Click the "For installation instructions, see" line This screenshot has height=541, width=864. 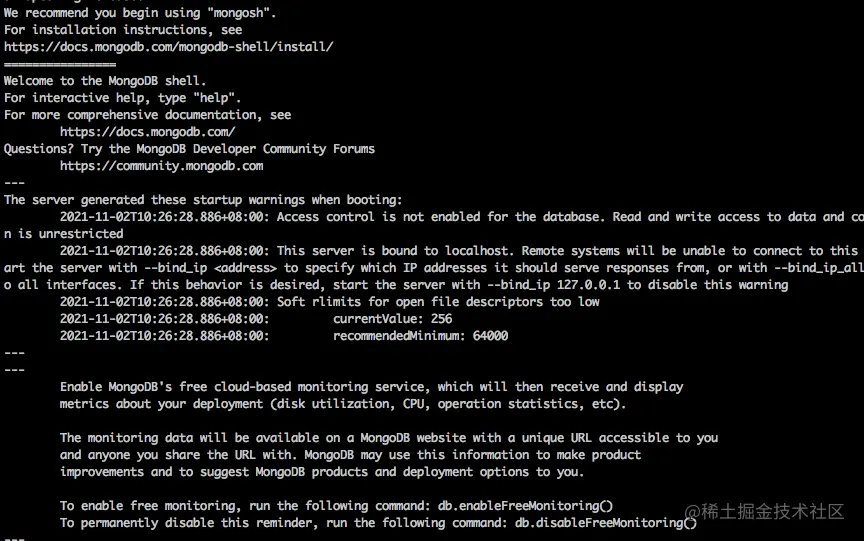[x=123, y=30]
